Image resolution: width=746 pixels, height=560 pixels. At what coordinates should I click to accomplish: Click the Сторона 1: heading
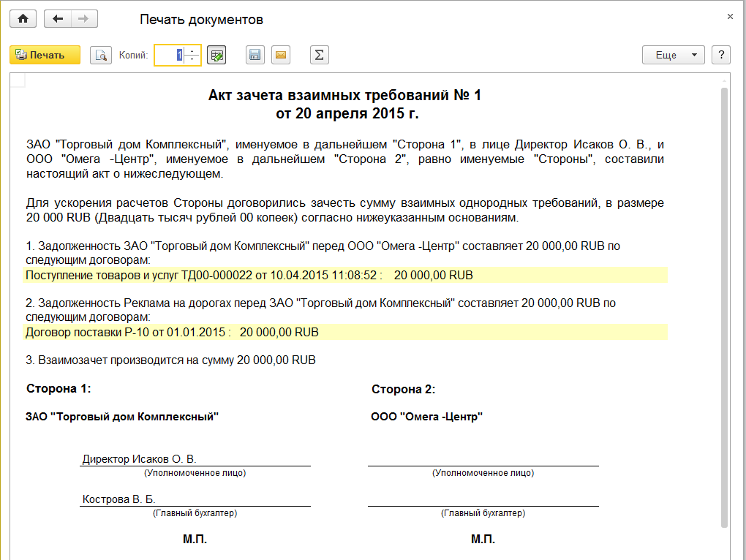click(59, 388)
